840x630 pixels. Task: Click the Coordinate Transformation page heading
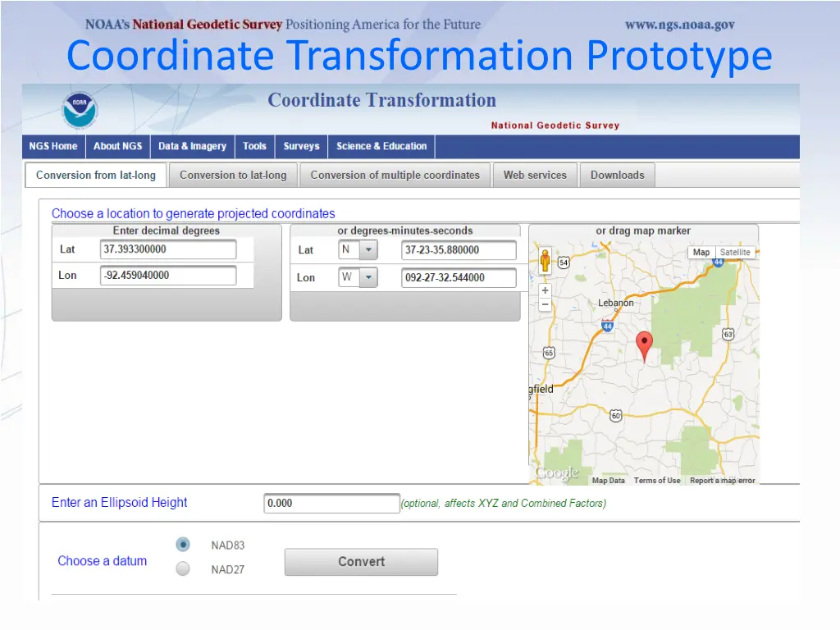pos(382,100)
